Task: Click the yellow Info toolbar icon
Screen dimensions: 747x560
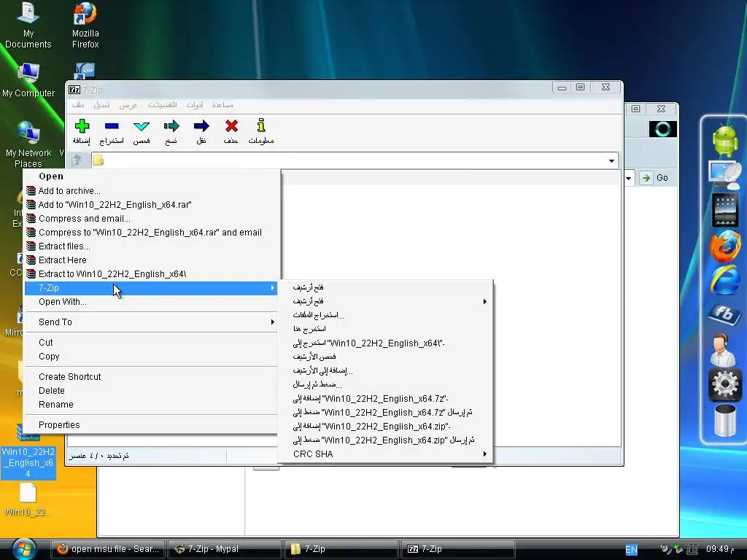Action: click(261, 125)
